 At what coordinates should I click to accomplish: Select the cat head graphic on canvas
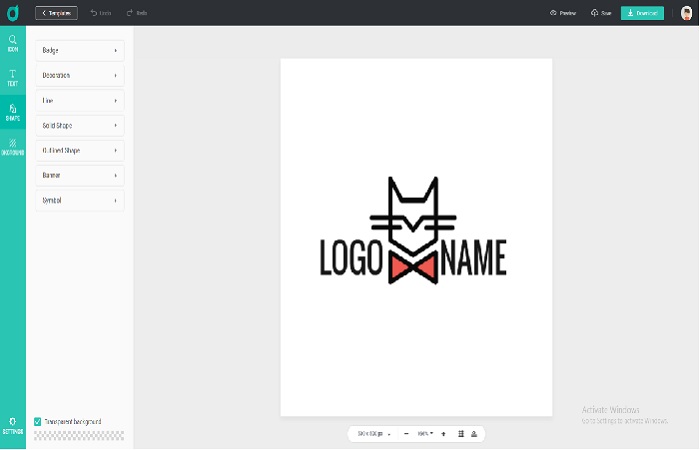(x=413, y=216)
